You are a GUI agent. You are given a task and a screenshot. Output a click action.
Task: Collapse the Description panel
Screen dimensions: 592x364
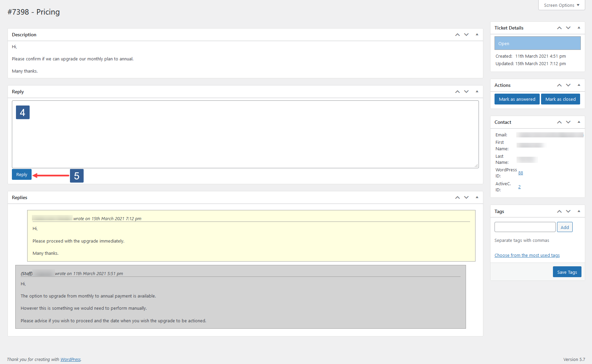(477, 34)
